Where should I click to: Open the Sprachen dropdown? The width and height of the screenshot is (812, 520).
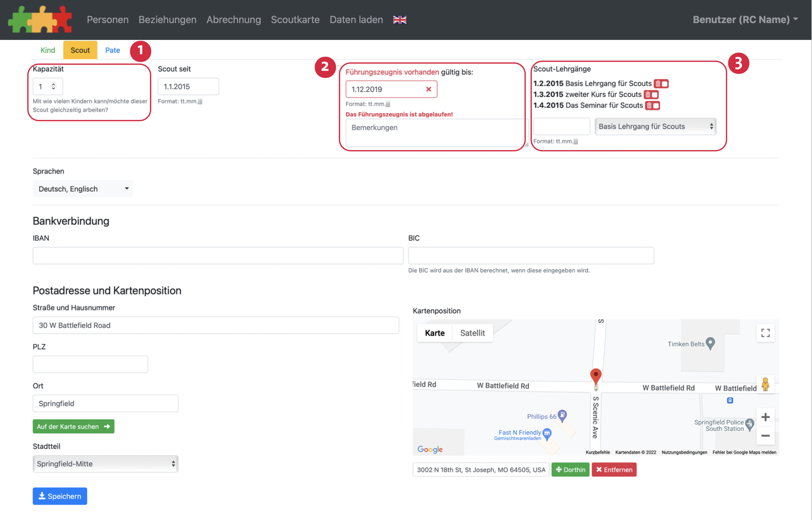pyautogui.click(x=83, y=189)
